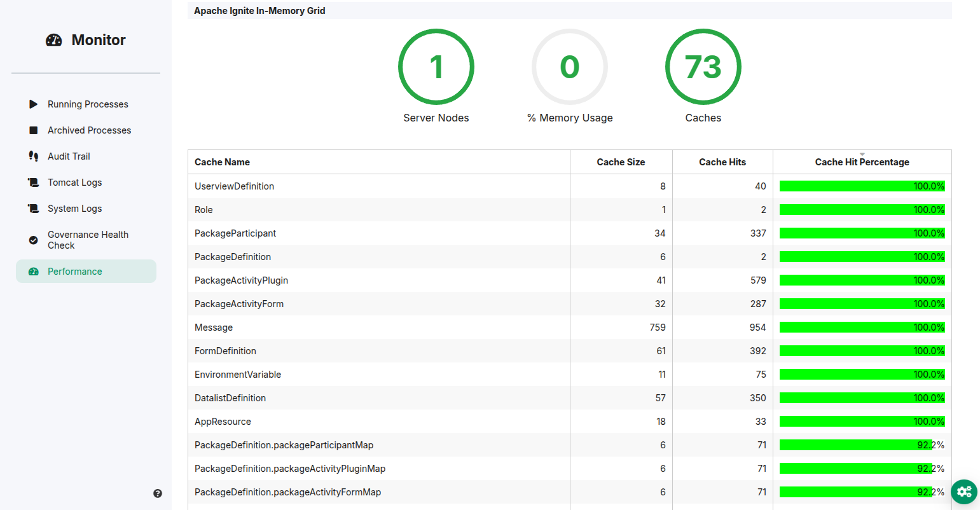
Task: Click the Archived Processes stop icon
Action: click(34, 130)
